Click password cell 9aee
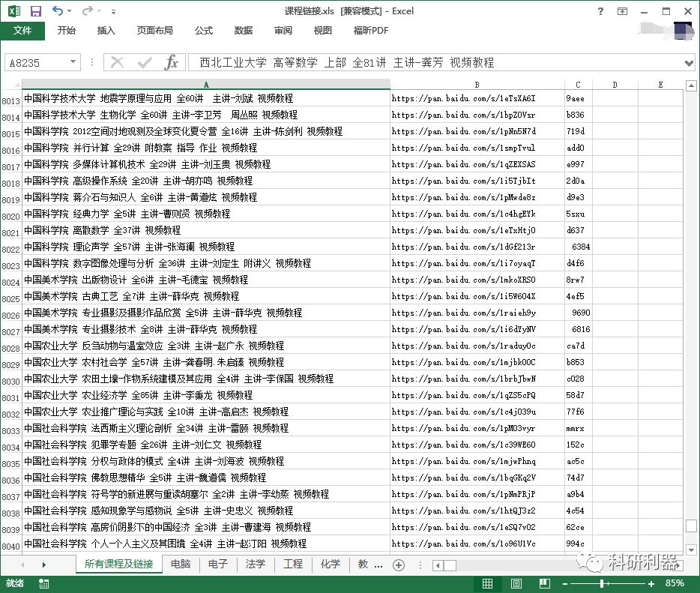Screen dimensions: 700x593 click(578, 98)
